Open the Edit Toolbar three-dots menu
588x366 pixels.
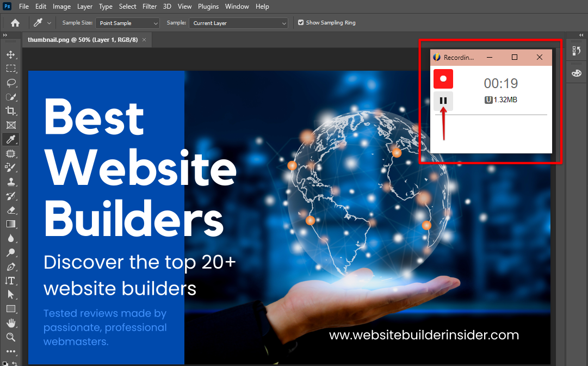click(x=11, y=351)
